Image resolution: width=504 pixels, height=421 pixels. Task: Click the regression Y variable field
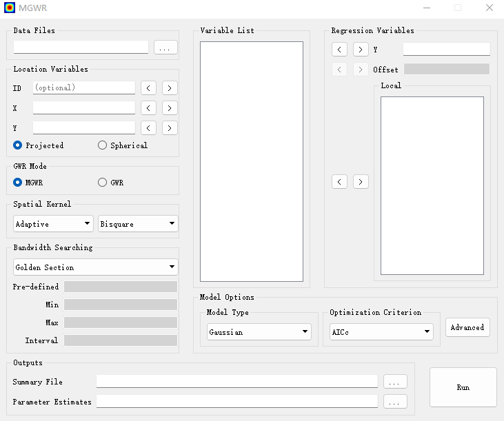point(447,49)
